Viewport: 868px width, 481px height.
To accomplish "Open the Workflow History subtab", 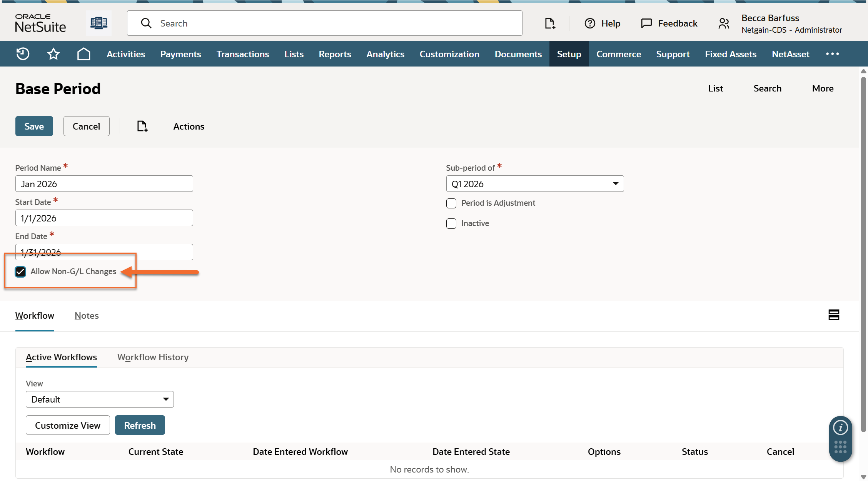I will (153, 357).
